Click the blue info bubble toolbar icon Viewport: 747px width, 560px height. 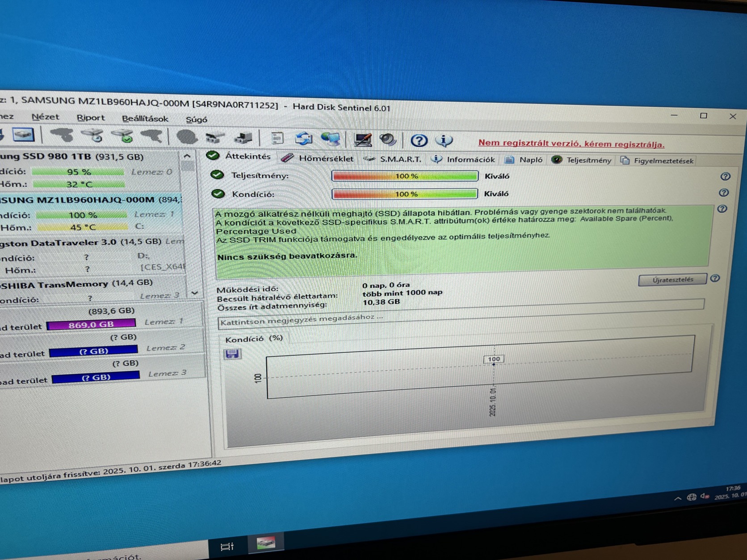coord(444,141)
